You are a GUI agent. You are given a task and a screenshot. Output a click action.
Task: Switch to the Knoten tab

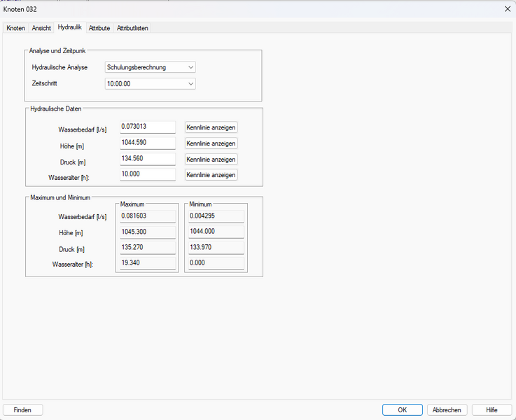point(16,28)
